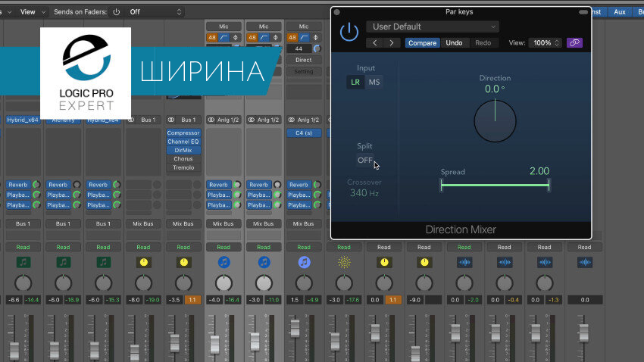Bypass Direction Mixer with its power button
Screen dimensions: 644x362
pos(349,32)
